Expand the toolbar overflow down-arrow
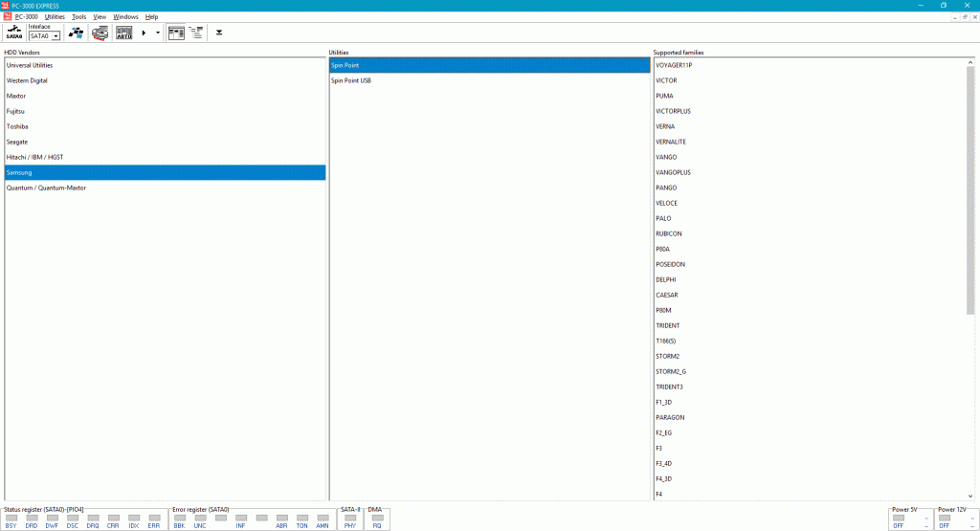The height and width of the screenshot is (531, 980). [219, 33]
